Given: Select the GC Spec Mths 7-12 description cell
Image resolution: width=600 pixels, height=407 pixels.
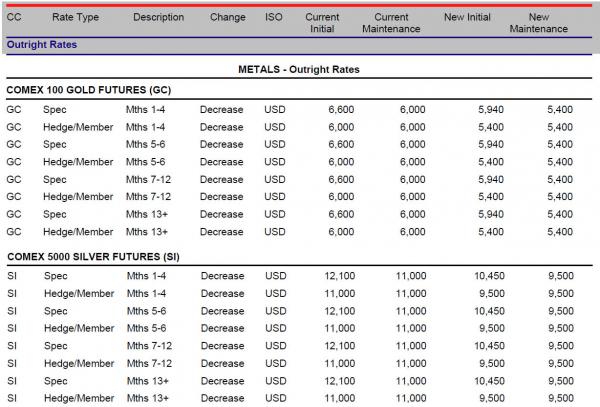Looking at the screenshot, I should coord(148,180).
